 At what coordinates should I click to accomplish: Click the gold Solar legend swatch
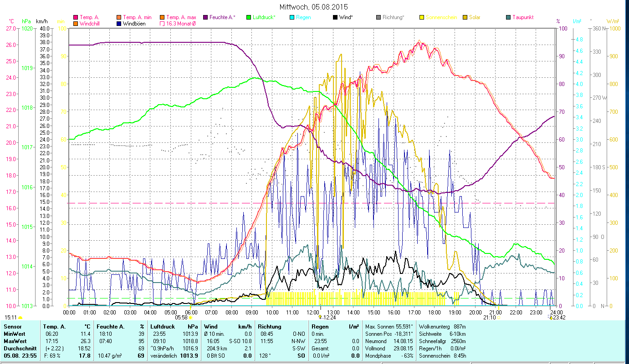465,17
